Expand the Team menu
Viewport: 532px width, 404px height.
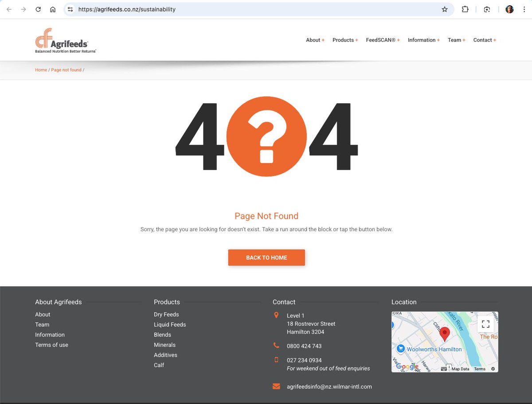point(457,40)
